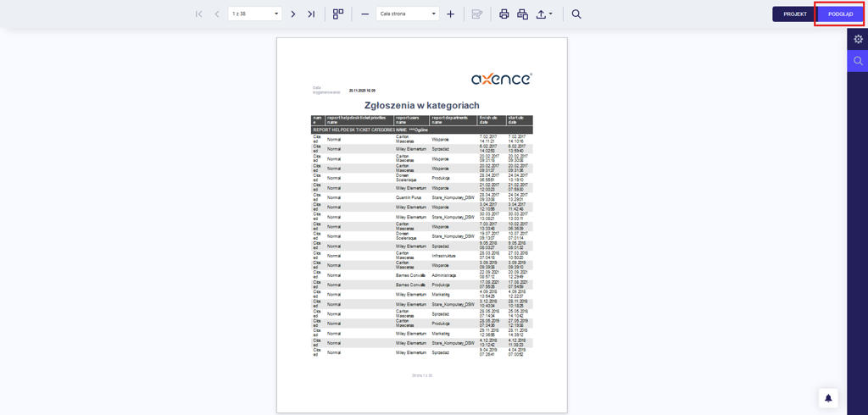Open the settings gear panel in sidebar
868x415 pixels.
[858, 39]
